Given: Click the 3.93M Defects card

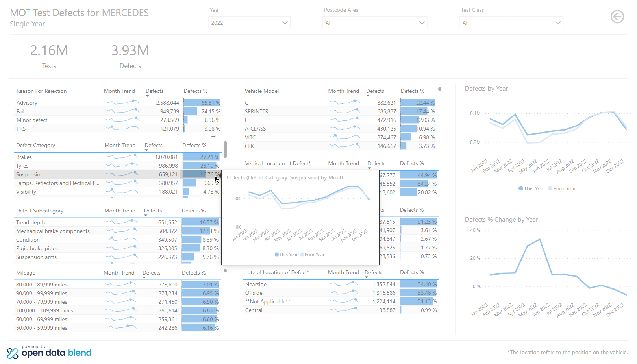Looking at the screenshot, I should pyautogui.click(x=130, y=56).
